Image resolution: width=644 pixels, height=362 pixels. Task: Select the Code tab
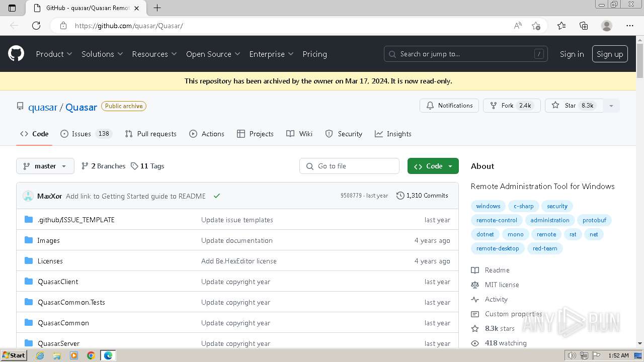point(34,134)
